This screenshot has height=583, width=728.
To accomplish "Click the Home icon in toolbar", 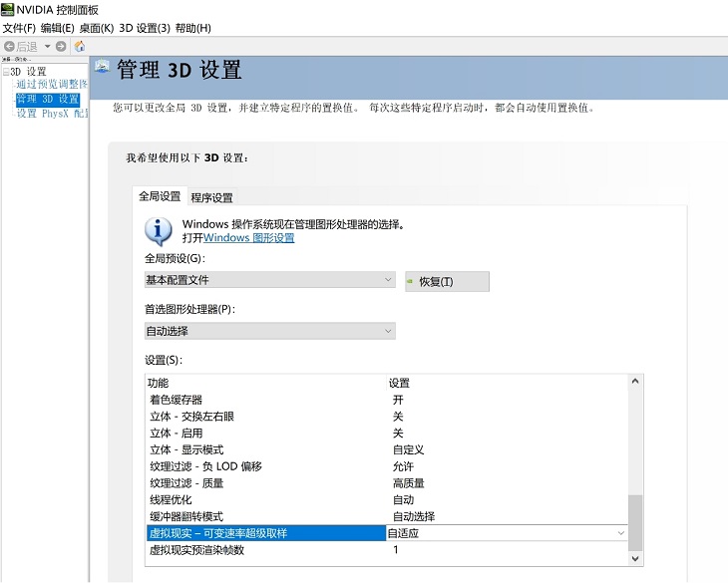I will pos(80,46).
